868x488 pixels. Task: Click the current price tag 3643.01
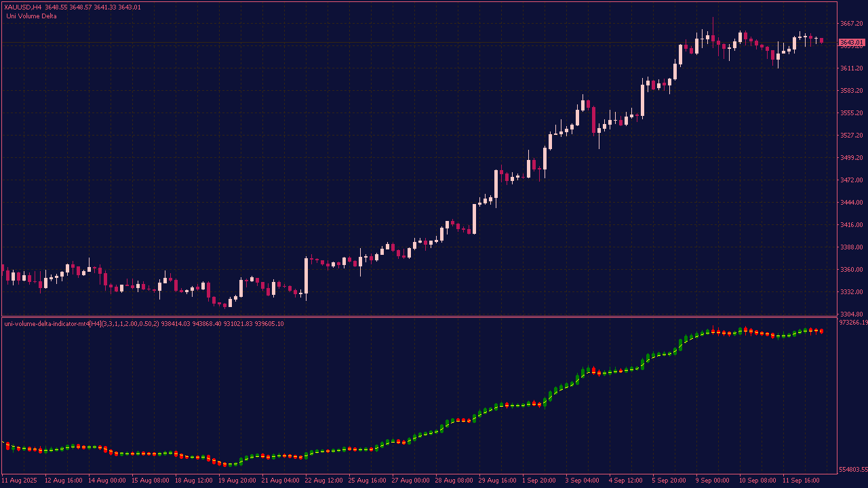[852, 43]
